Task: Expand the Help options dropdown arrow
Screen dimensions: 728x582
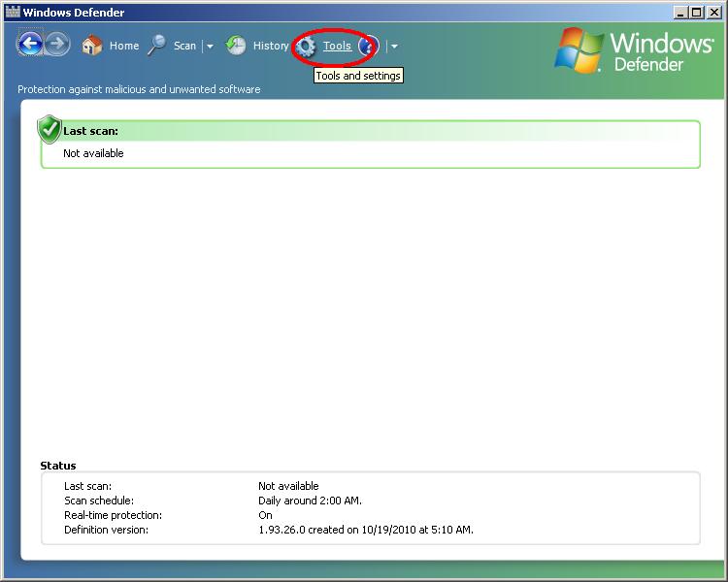Action: pyautogui.click(x=394, y=47)
